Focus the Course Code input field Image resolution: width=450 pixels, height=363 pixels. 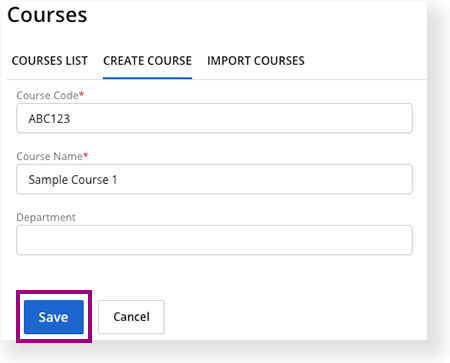(214, 118)
